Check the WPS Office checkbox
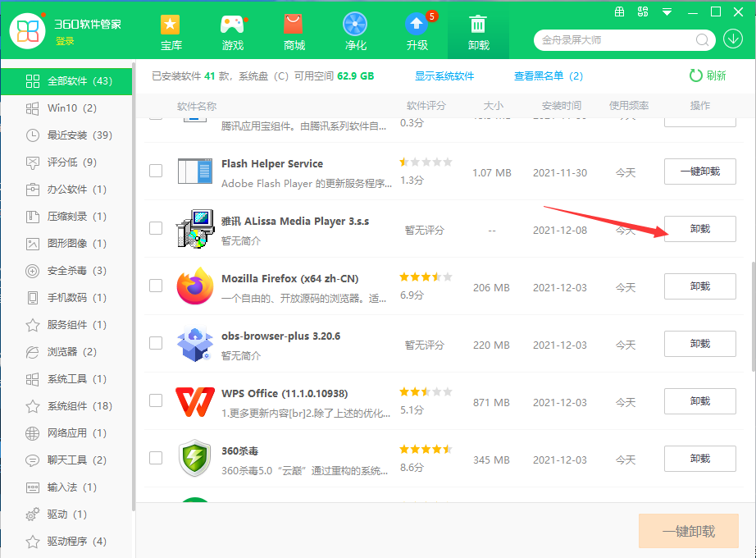The height and width of the screenshot is (558, 756). point(156,400)
